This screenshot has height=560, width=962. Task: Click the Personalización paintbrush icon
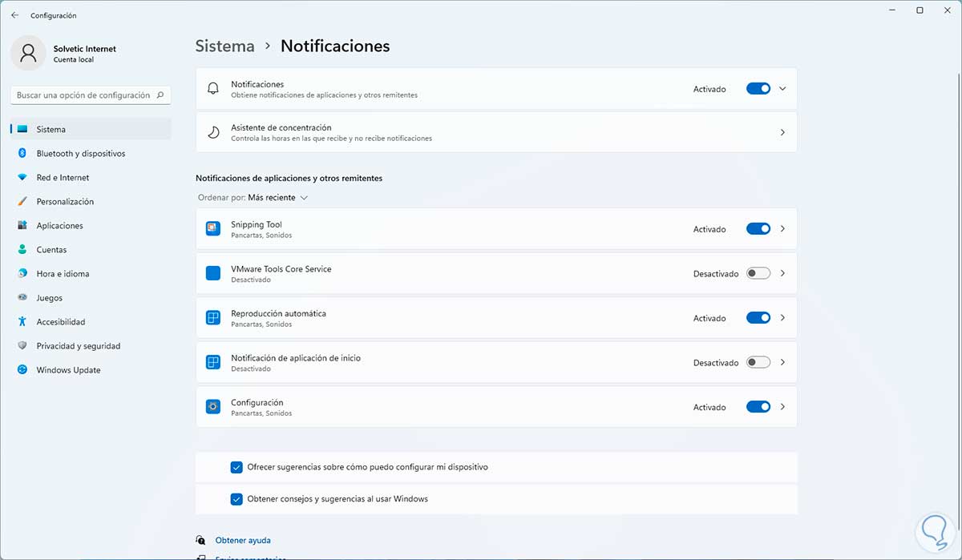22,201
